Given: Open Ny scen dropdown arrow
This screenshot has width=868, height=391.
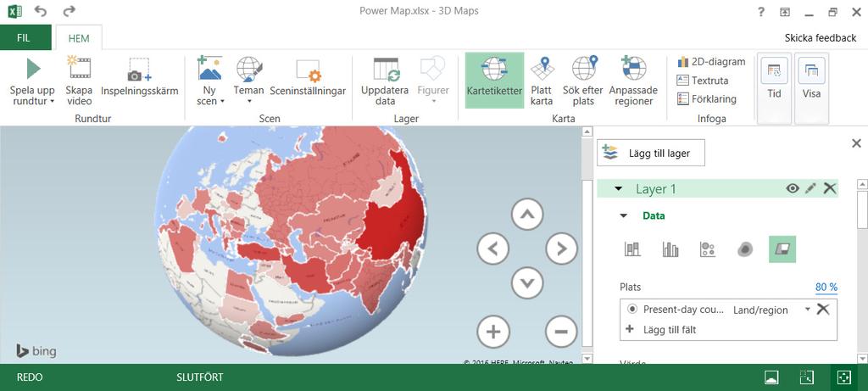Looking at the screenshot, I should pos(223,102).
